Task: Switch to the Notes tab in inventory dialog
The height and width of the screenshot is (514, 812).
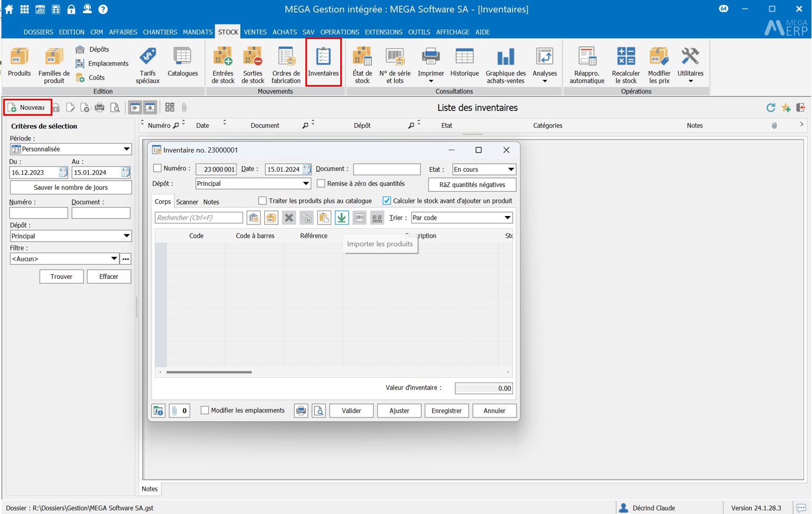Action: pyautogui.click(x=211, y=202)
